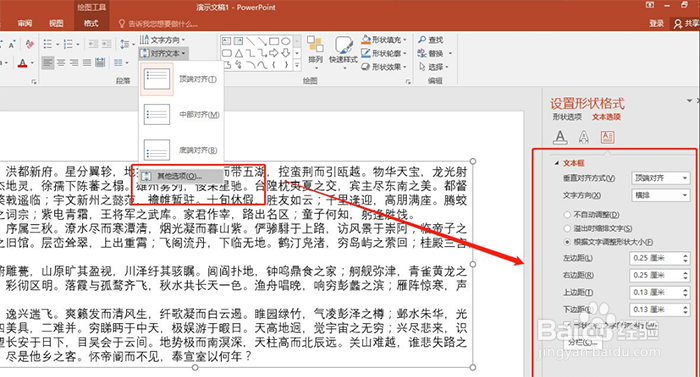700x377 pixels.
Task: Switch to 形状选项 in format pane
Action: (567, 117)
